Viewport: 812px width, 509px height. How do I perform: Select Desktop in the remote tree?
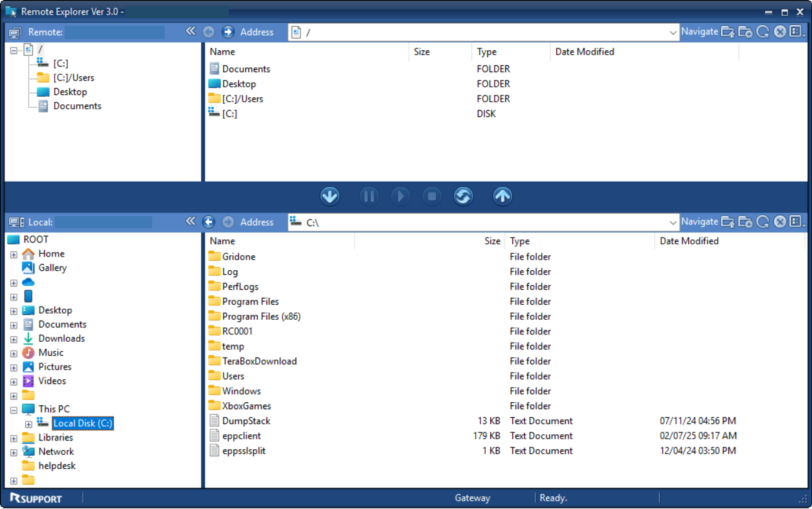click(70, 92)
